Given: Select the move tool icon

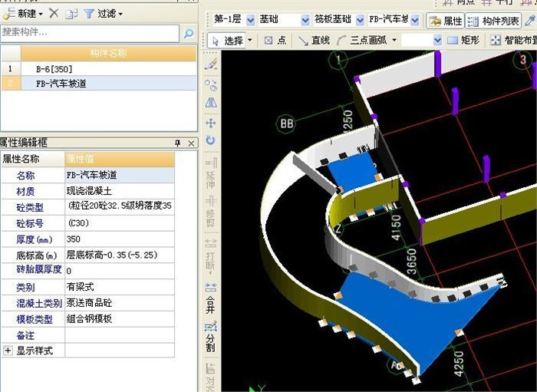Looking at the screenshot, I should click(x=210, y=122).
